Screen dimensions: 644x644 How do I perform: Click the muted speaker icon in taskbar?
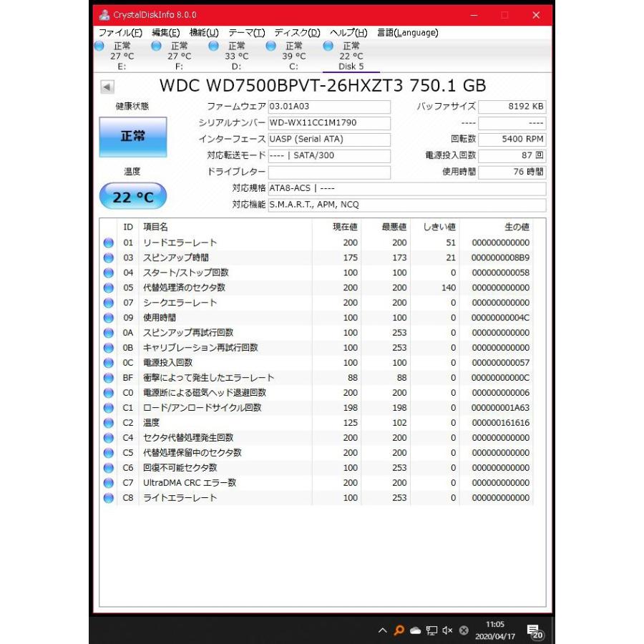447,630
